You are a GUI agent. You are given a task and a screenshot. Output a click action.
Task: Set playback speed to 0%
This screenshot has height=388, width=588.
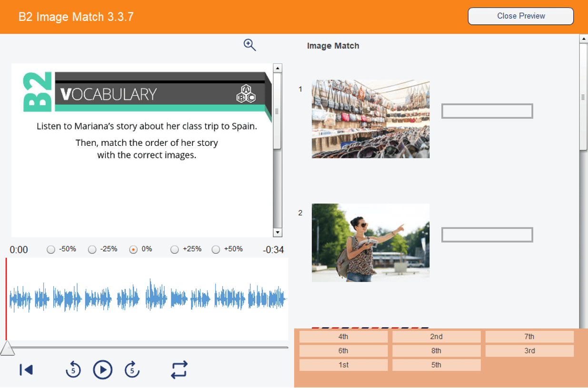133,249
